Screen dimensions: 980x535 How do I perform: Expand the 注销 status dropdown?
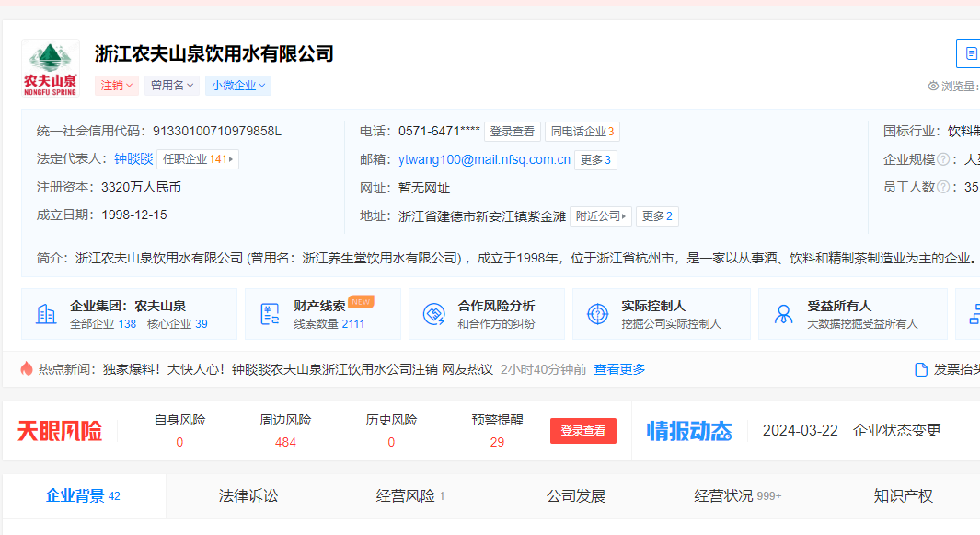tap(117, 86)
